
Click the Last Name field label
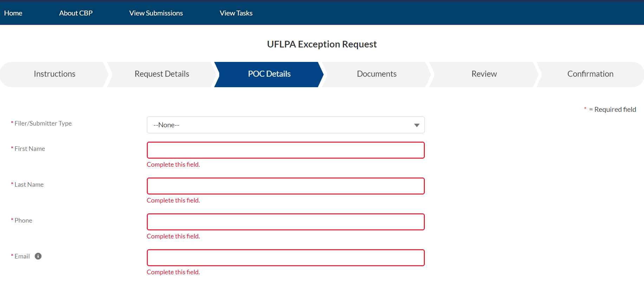point(29,185)
